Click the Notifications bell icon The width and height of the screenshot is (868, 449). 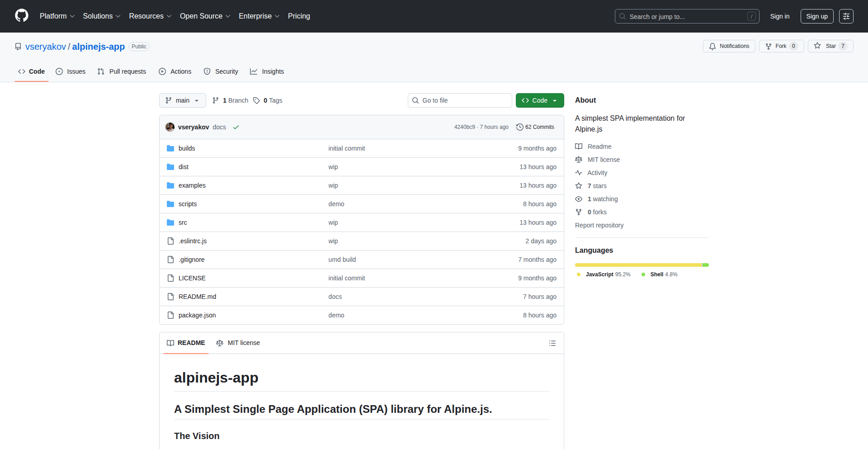click(x=712, y=46)
